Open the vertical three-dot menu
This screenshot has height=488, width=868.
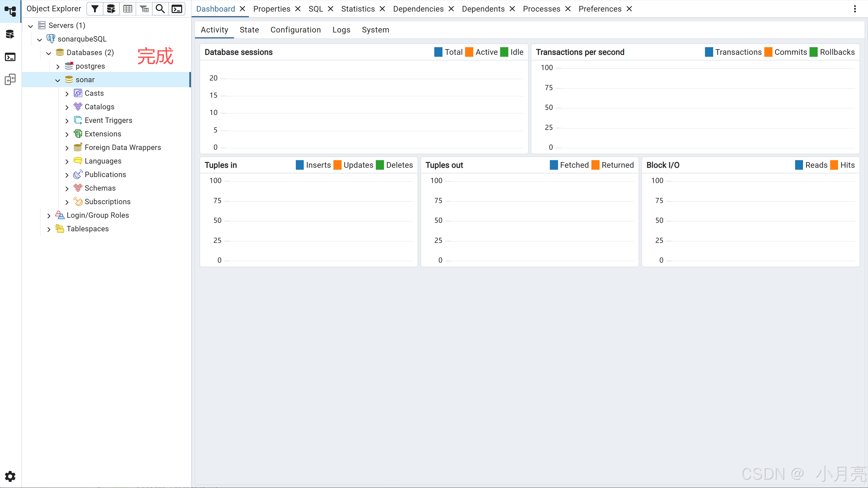click(855, 9)
